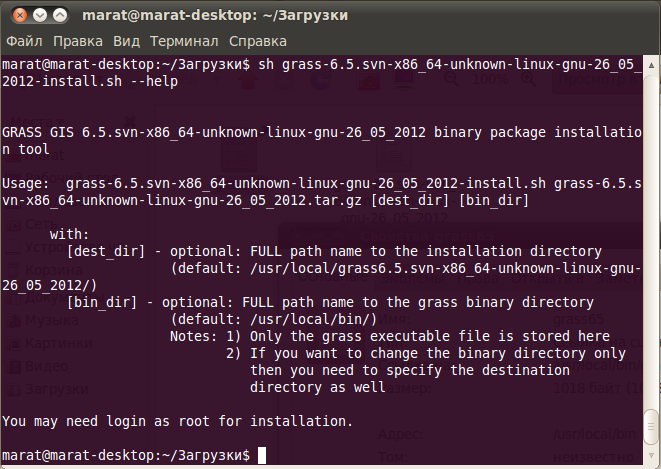This screenshot has height=469, width=661.
Task: Click 'then you need to specify the destination'
Action: [410, 370]
